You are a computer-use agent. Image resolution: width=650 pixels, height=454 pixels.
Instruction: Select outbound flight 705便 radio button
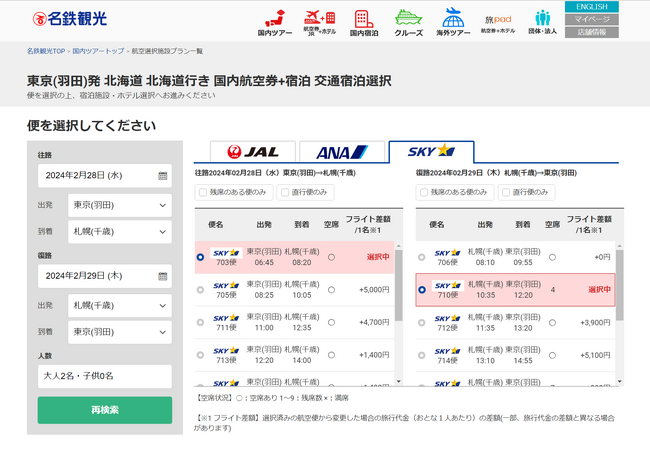pyautogui.click(x=200, y=290)
